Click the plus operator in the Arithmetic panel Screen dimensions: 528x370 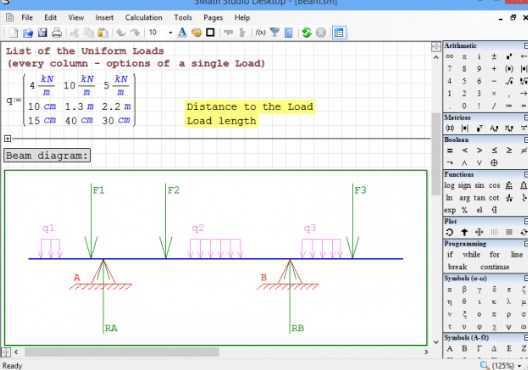coord(494,69)
